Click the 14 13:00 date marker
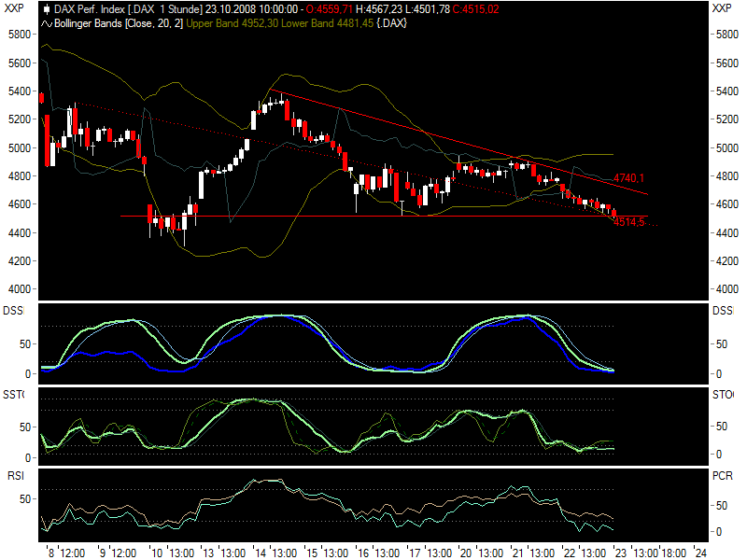This screenshot has width=747, height=560. coord(272,553)
